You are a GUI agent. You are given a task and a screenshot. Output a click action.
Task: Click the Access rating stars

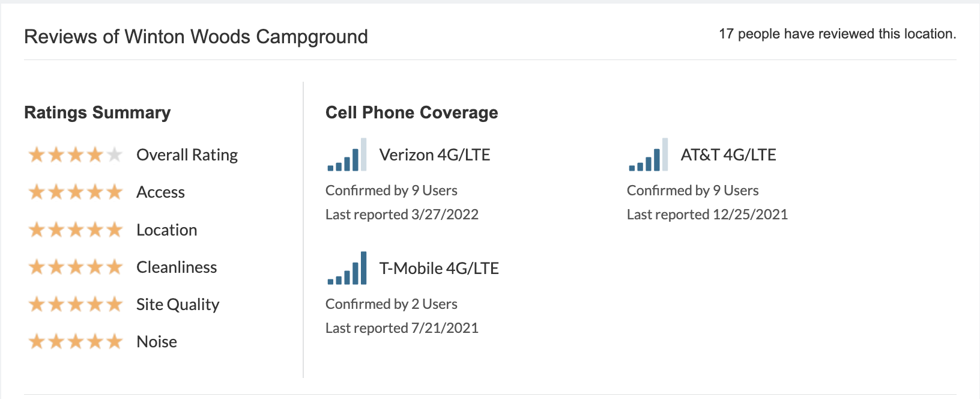point(76,192)
